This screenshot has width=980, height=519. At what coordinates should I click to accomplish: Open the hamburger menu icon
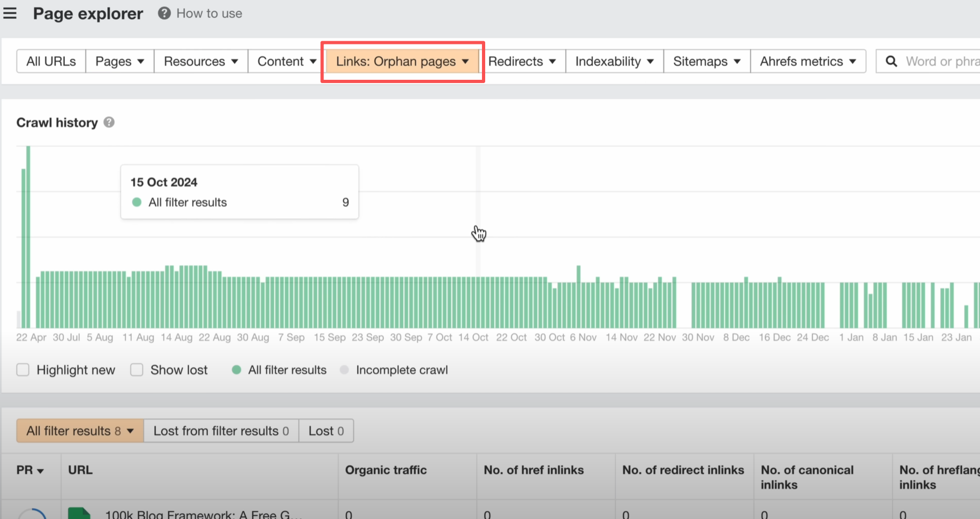10,13
